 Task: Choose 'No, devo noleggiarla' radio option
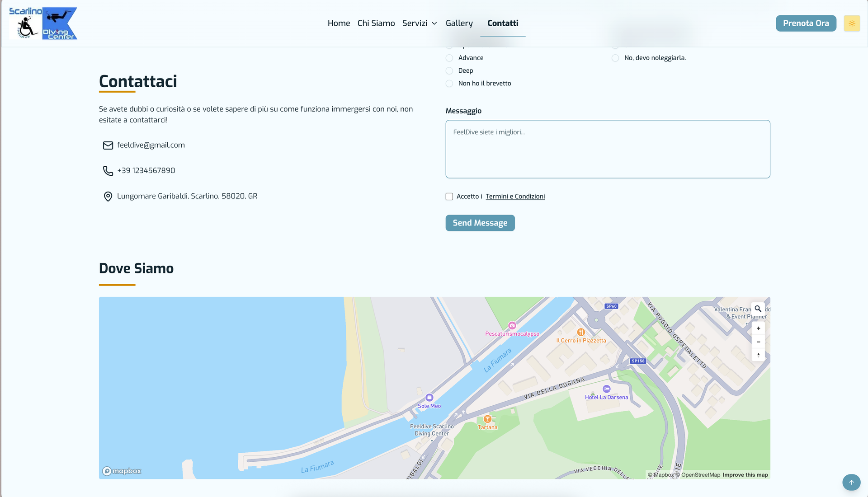(615, 58)
